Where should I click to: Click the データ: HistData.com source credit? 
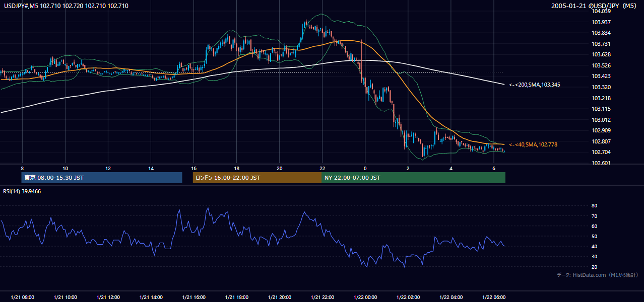598,275
